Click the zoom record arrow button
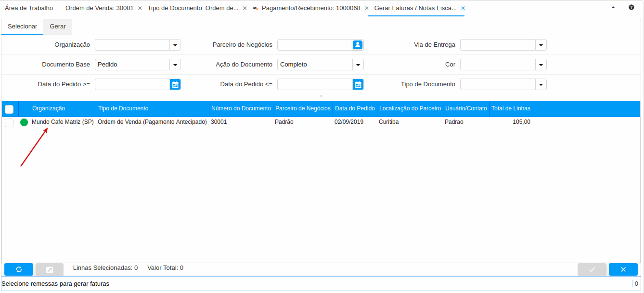 [x=50, y=269]
